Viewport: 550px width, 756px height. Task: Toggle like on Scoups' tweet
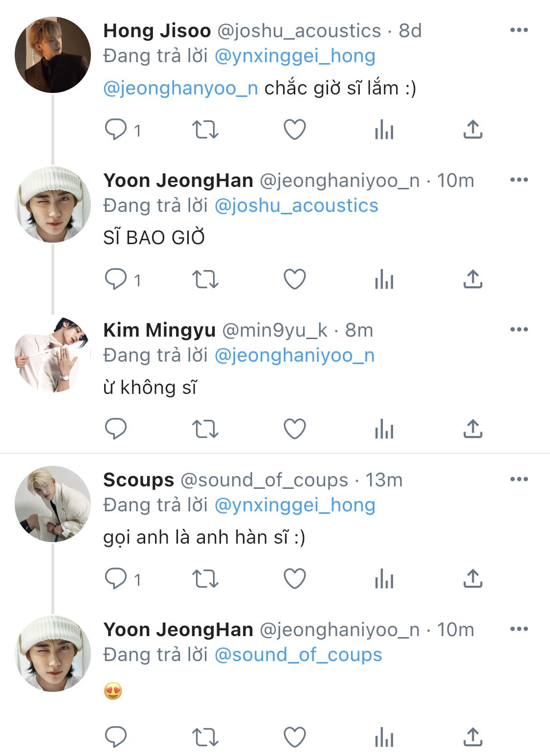tap(295, 579)
